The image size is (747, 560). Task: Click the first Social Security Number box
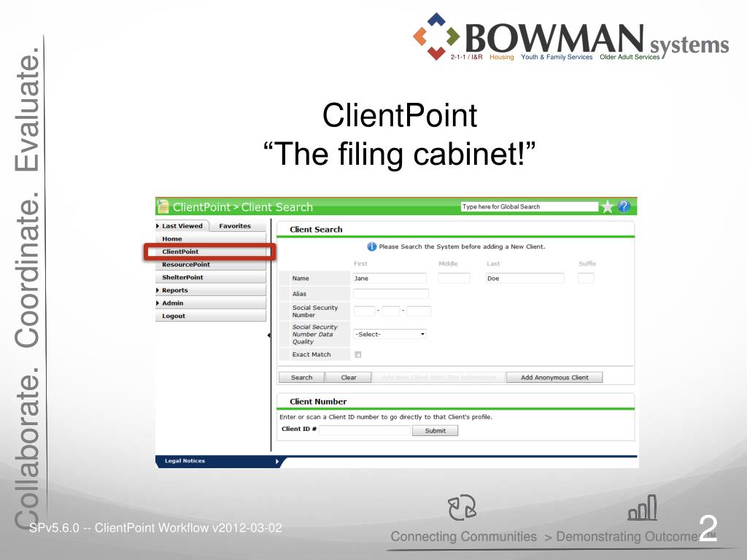(x=365, y=311)
